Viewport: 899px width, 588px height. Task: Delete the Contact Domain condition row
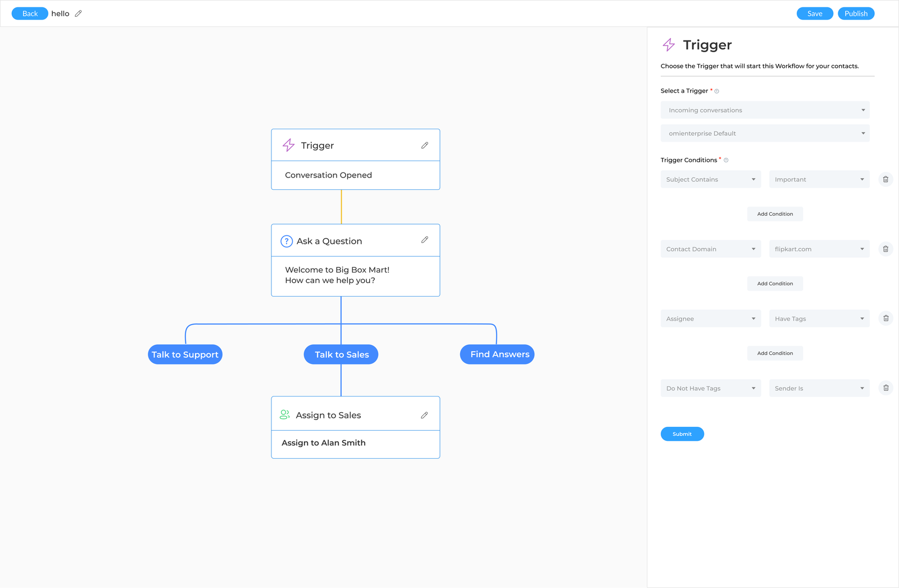coord(886,249)
